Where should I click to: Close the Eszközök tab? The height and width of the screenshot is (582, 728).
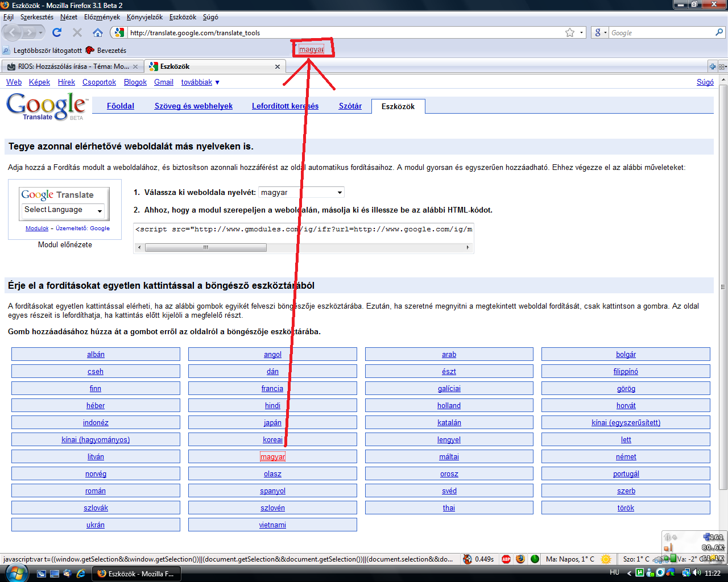pos(278,66)
